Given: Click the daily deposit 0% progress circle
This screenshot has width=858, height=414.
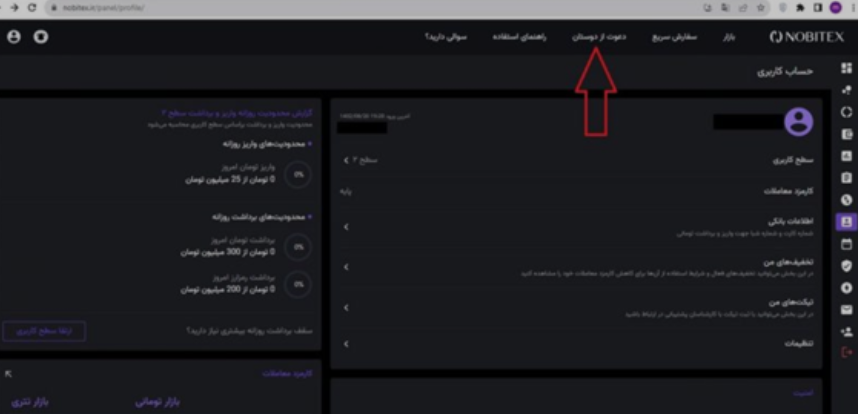Looking at the screenshot, I should (297, 174).
